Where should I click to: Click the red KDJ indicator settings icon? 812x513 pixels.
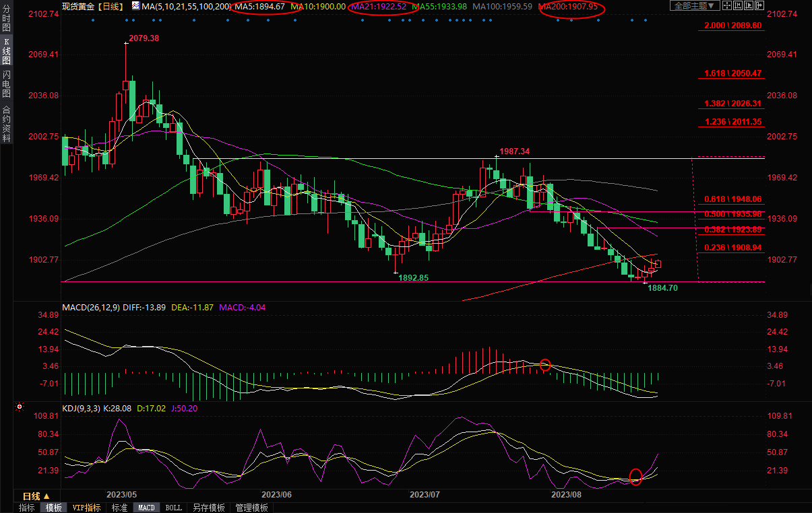[20, 407]
